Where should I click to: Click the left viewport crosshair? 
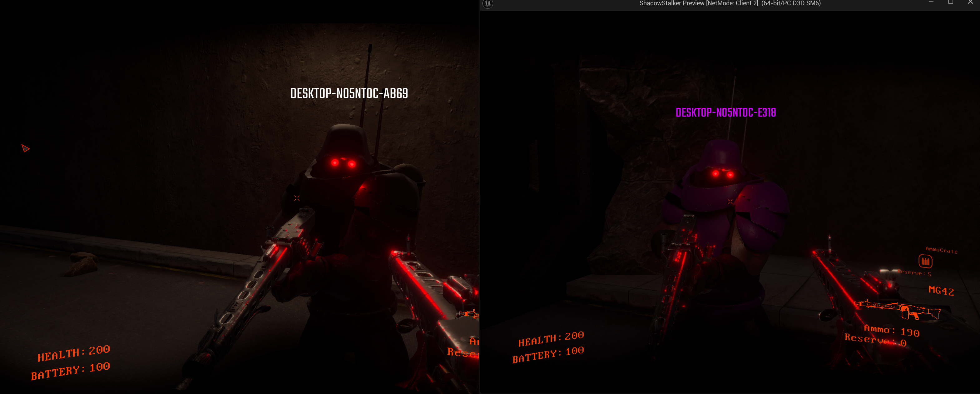[x=297, y=198]
